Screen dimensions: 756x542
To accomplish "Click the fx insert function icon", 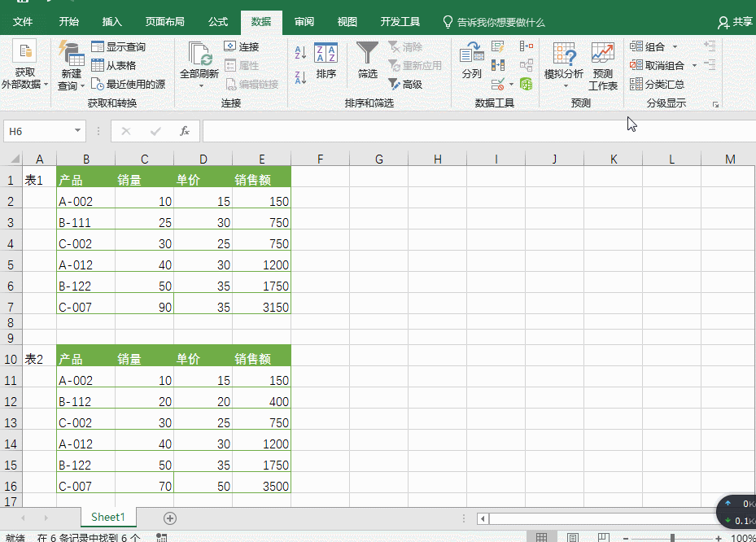I will 185,131.
